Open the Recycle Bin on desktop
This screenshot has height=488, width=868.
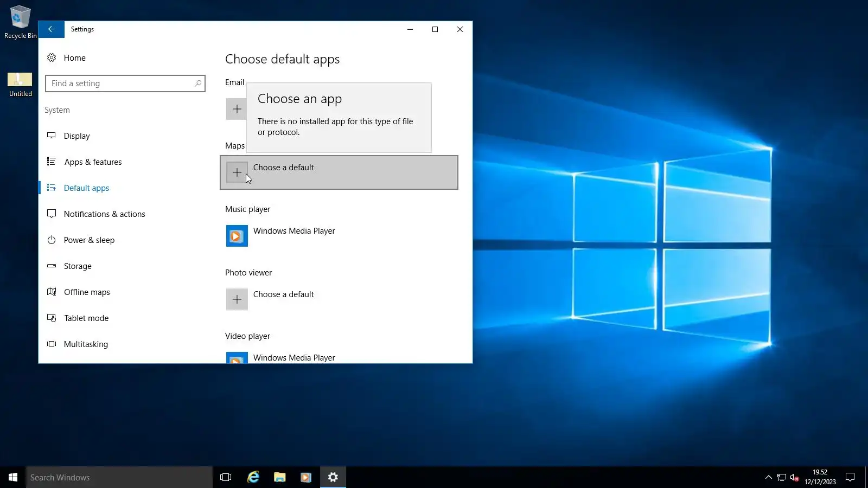pyautogui.click(x=21, y=22)
